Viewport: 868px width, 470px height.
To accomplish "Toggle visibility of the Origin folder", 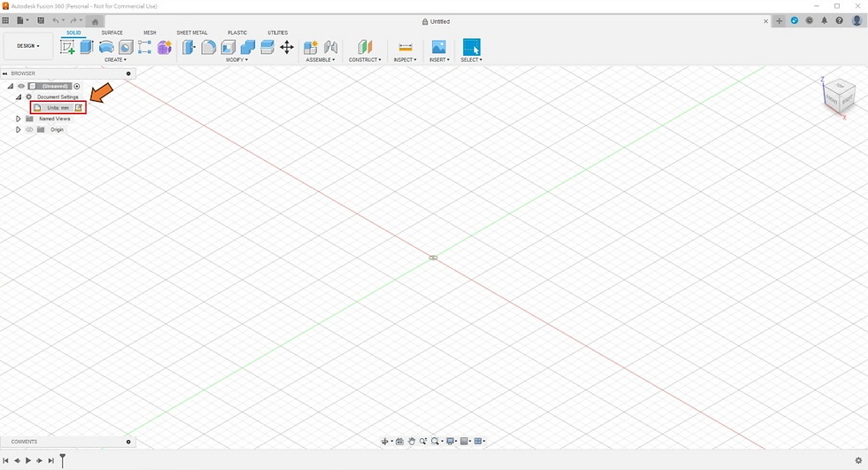I will 29,130.
